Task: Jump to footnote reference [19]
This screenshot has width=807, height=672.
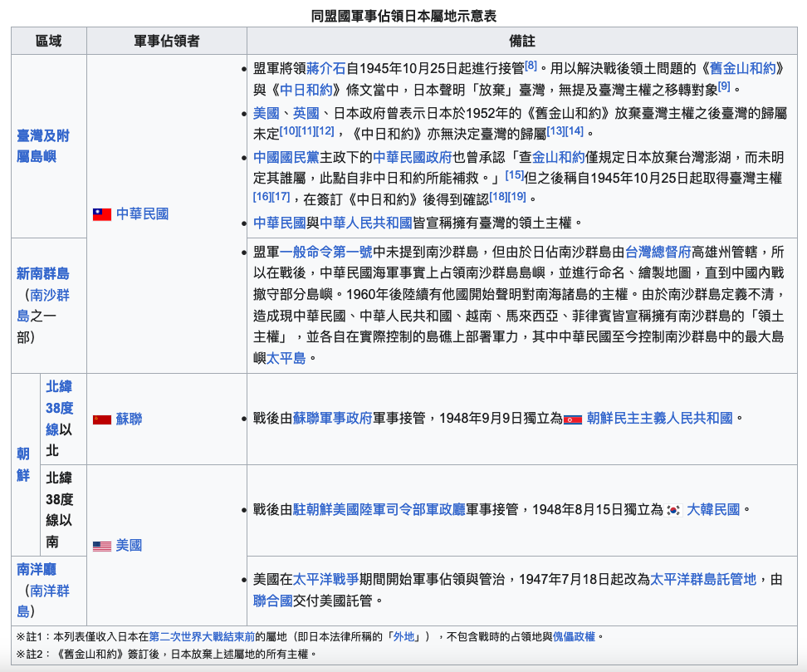Action: 517,196
